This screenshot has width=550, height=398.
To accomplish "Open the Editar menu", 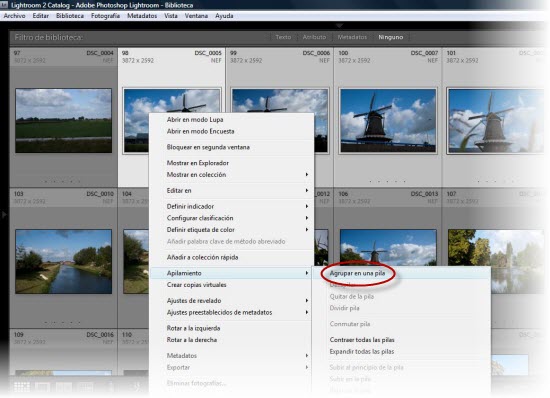I will 41,16.
